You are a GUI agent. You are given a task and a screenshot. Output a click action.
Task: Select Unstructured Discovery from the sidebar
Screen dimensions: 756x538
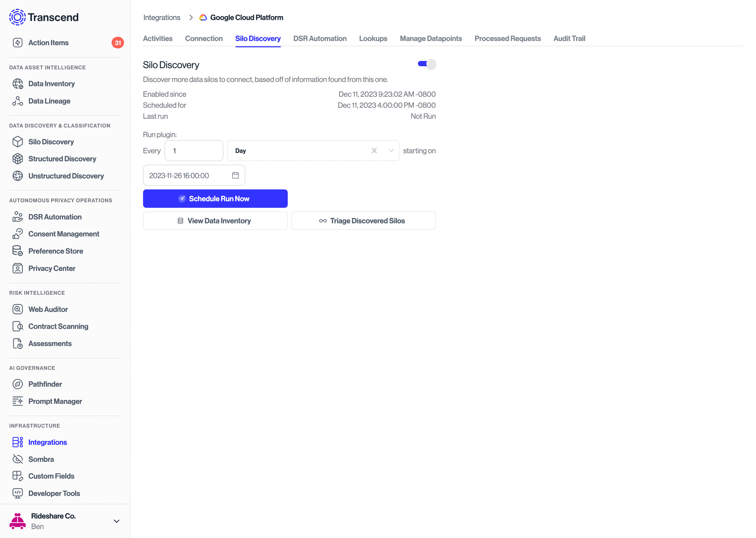pyautogui.click(x=66, y=176)
